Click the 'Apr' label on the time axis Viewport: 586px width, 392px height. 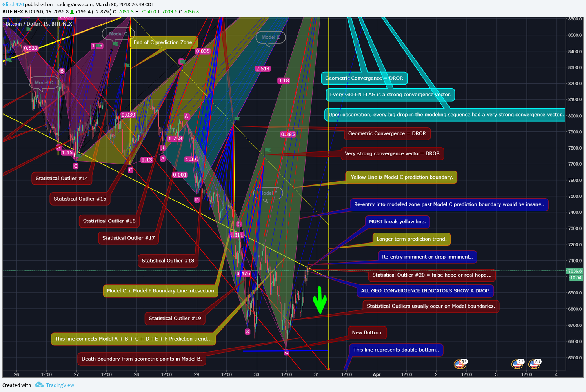[x=377, y=374]
